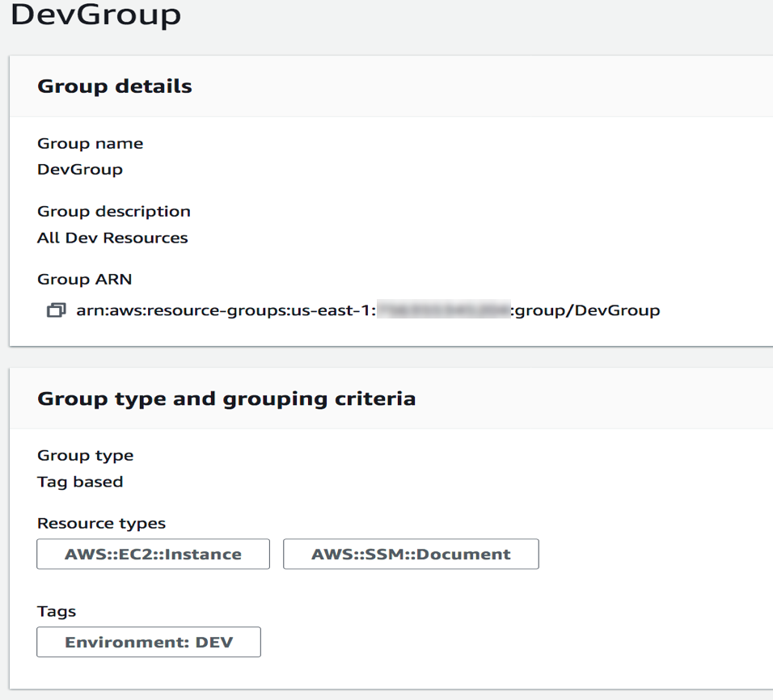Click the Group type label
Viewport: 773px width, 700px height.
pos(85,455)
